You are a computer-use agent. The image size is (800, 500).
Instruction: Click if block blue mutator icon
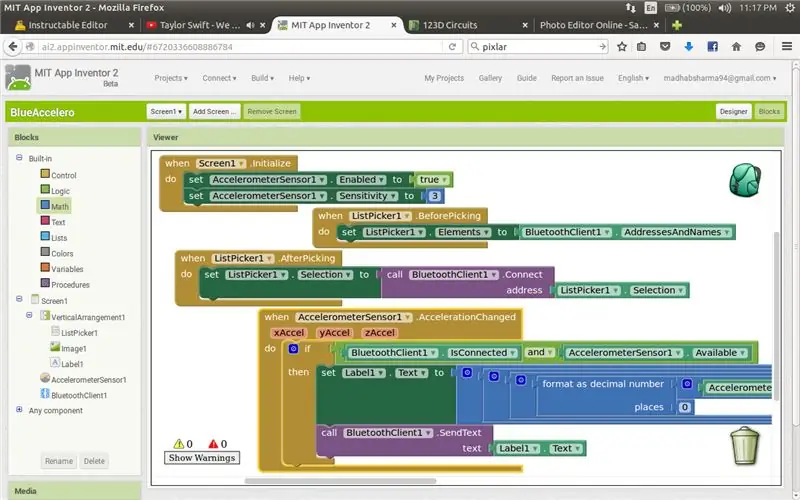(293, 348)
